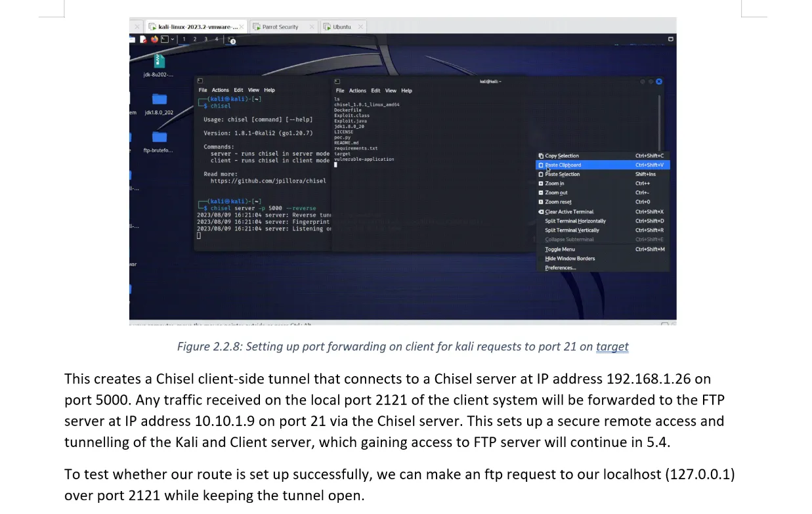This screenshot has width=812, height=514.
Task: Open Edit menu in left terminal window
Action: 238,90
